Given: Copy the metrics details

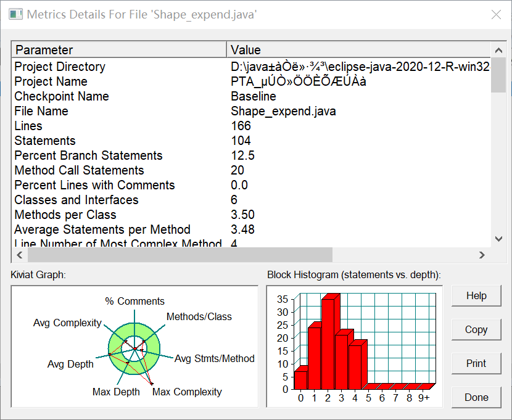Looking at the screenshot, I should point(476,329).
